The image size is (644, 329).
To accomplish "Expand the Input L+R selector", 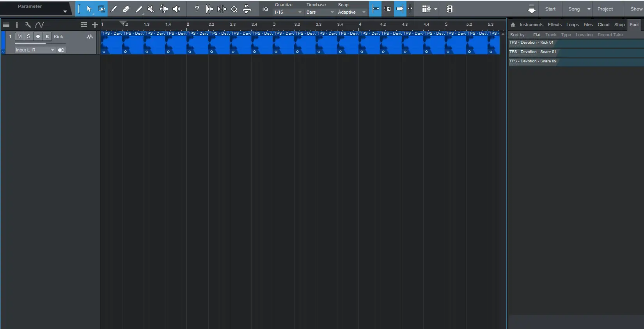I will (35, 50).
